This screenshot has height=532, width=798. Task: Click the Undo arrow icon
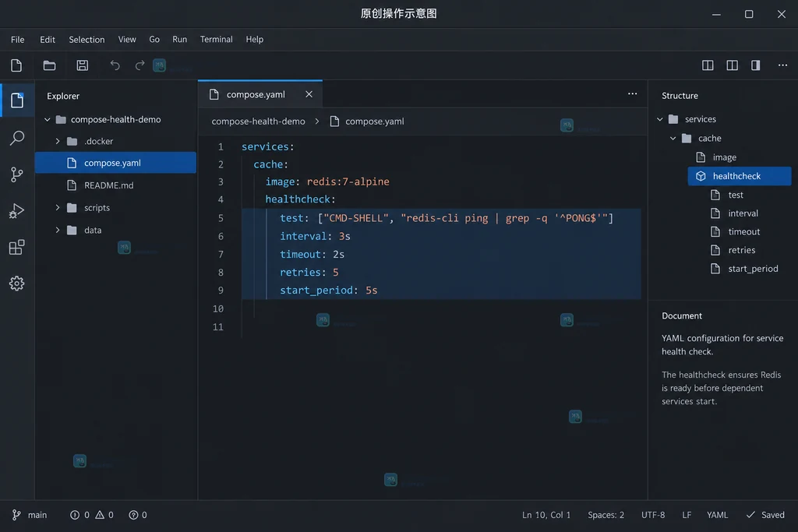coord(115,65)
